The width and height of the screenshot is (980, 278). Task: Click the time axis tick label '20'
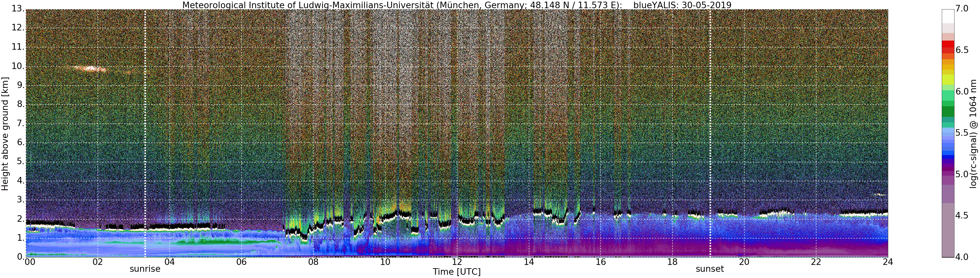click(x=744, y=262)
